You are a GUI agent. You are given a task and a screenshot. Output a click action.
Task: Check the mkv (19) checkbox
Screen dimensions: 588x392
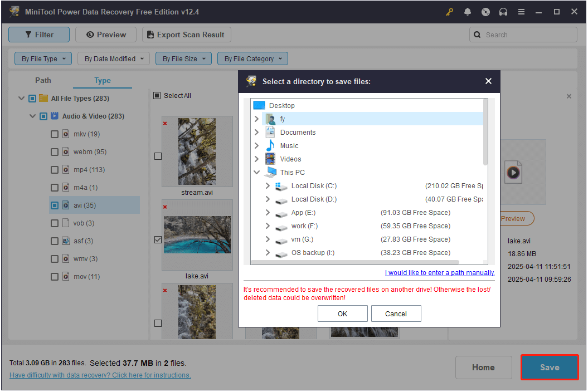pyautogui.click(x=55, y=134)
